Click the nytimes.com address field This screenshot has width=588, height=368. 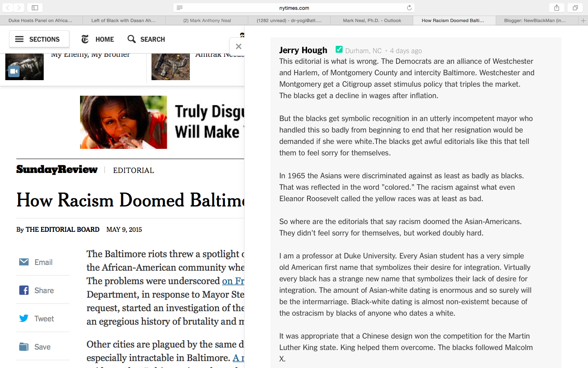coord(294,8)
